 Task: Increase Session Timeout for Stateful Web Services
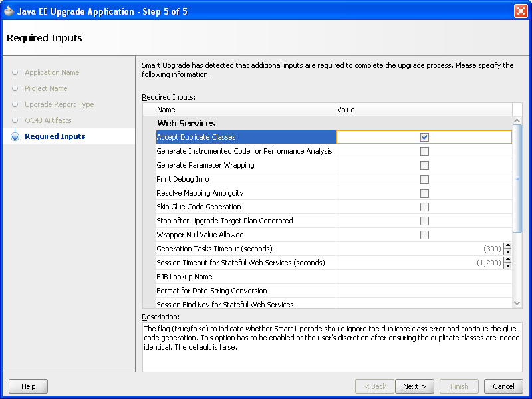click(507, 260)
